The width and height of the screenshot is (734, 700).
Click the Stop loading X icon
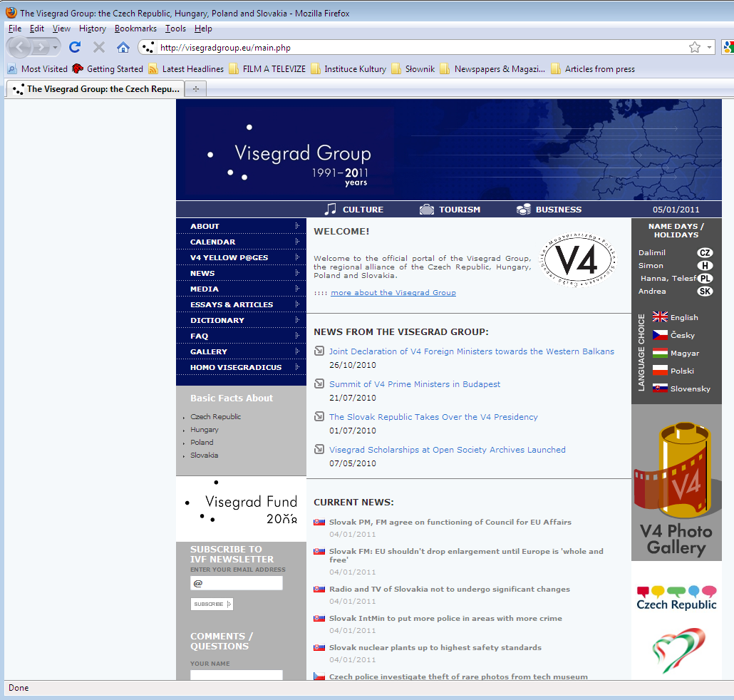point(99,47)
